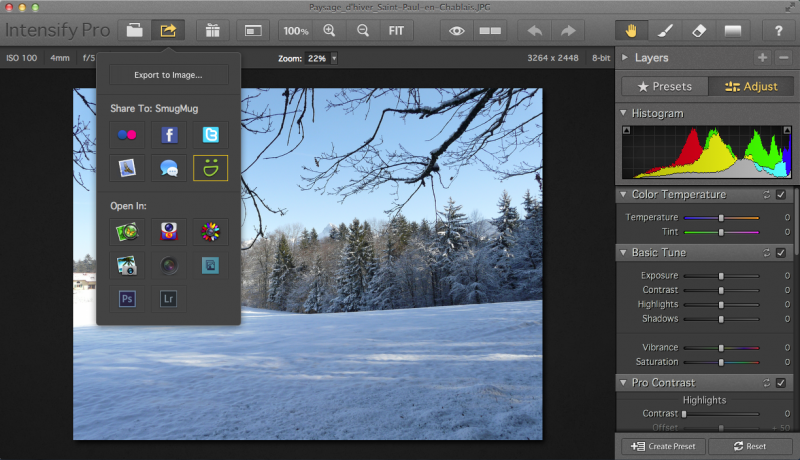This screenshot has height=460, width=800.
Task: Disable the Pro Contrast checkbox
Action: [x=781, y=382]
